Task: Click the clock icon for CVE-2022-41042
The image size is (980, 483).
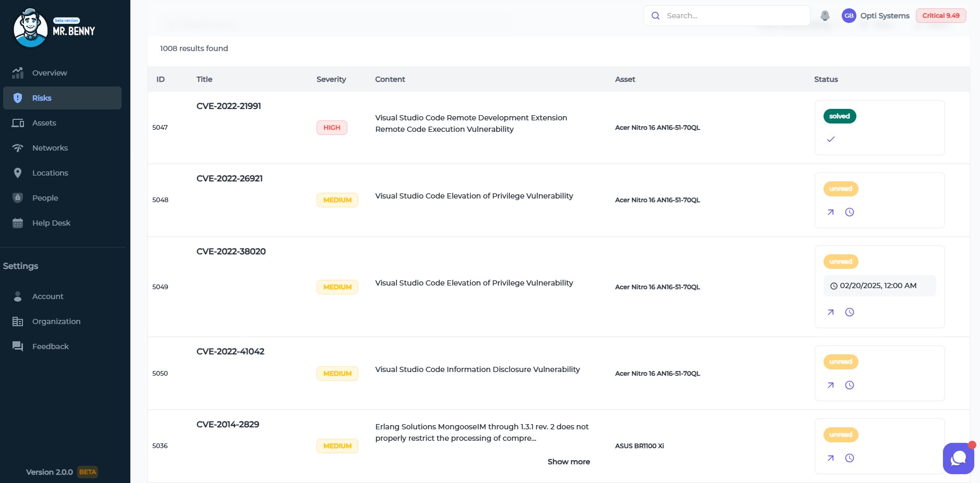Action: tap(849, 385)
